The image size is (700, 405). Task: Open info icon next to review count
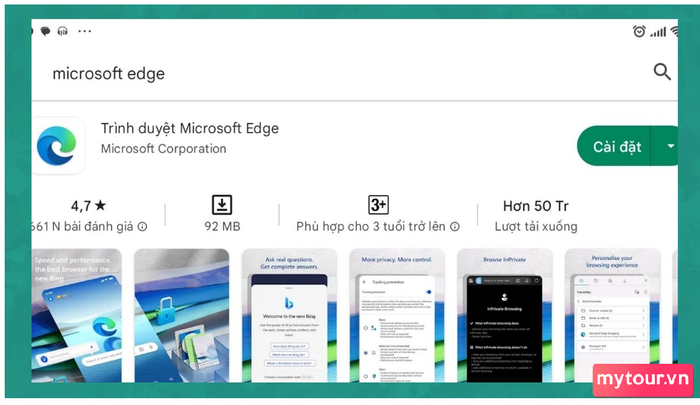pos(142,227)
